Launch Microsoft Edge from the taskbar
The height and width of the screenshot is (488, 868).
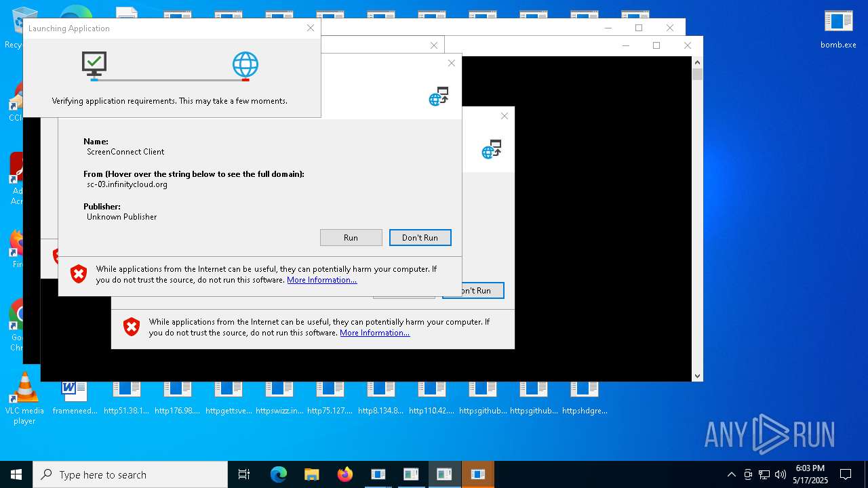point(279,474)
